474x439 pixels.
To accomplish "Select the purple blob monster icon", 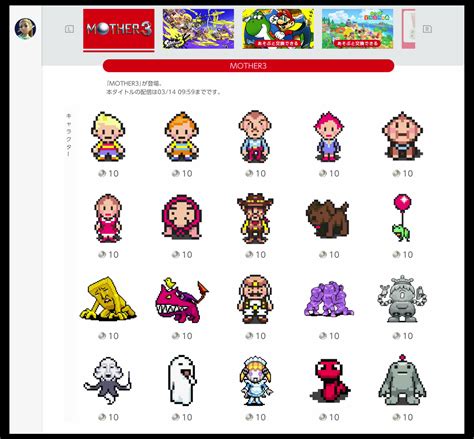I will click(329, 299).
